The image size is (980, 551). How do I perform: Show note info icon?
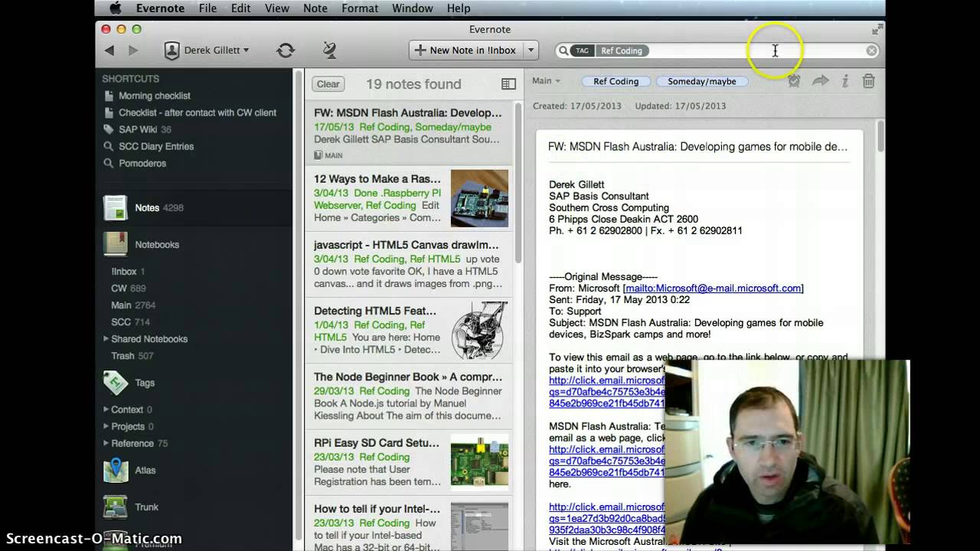point(845,81)
